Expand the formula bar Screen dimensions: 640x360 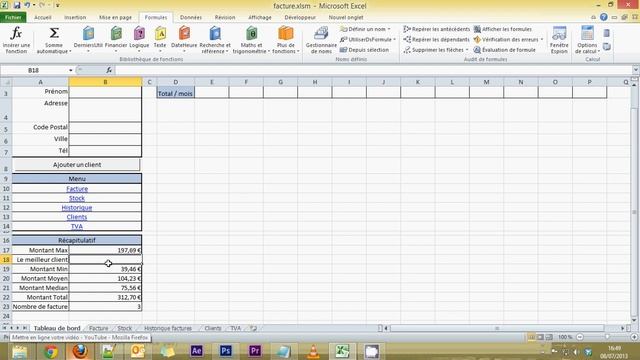click(636, 70)
